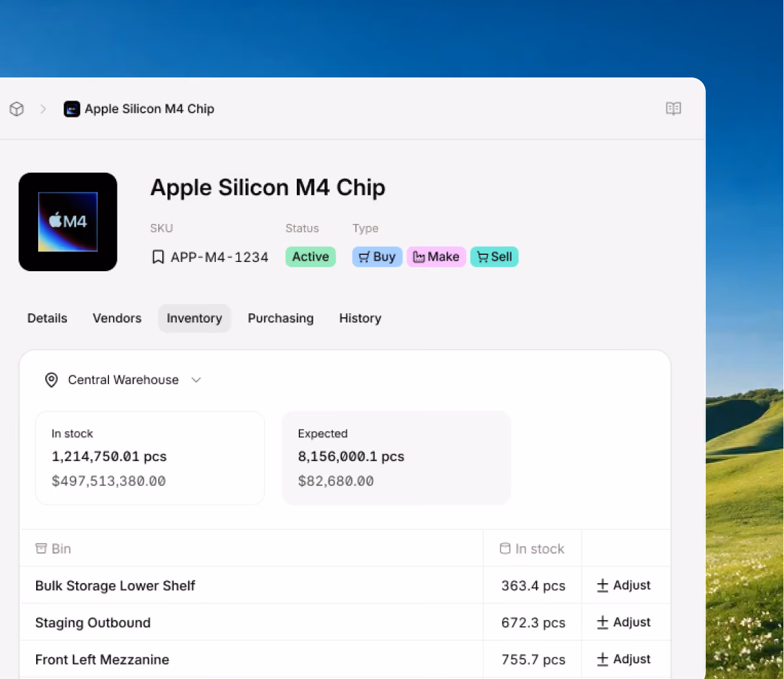Viewport: 784px width, 679px height.
Task: Click the 1,214,750.01 pcs value
Action: [109, 456]
